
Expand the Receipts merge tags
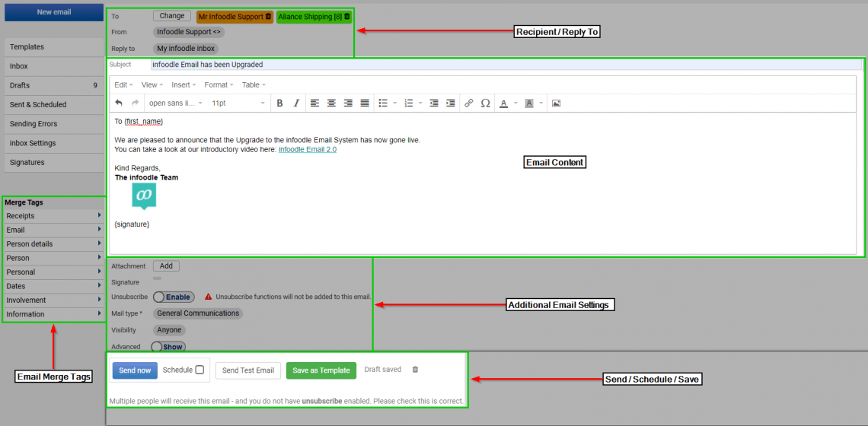(54, 216)
